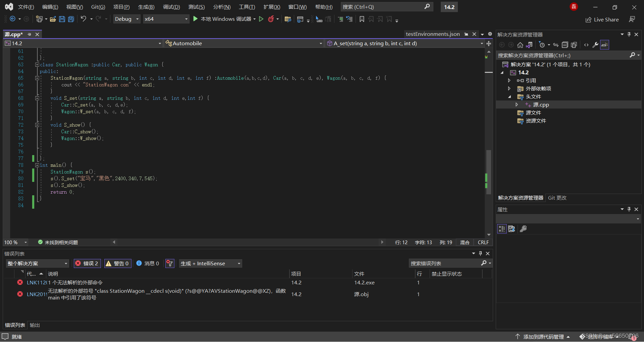
Task: Expand the 引用 node in Solution Explorer
Action: click(509, 80)
